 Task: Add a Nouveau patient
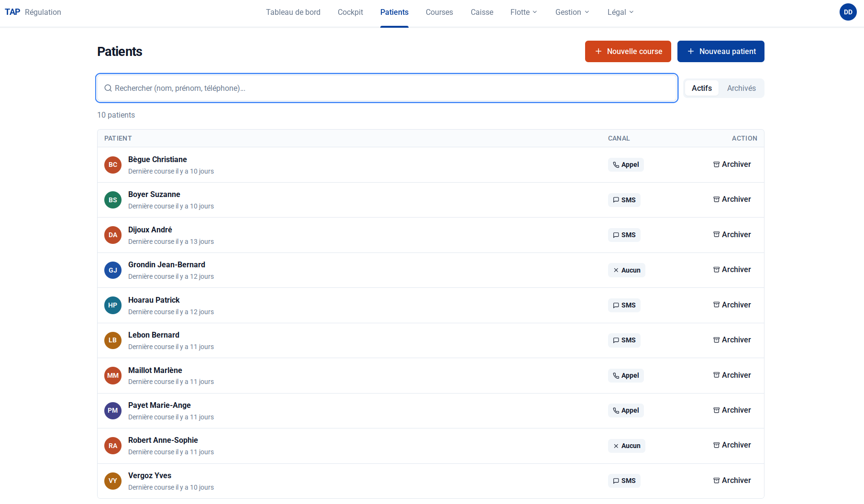(x=721, y=51)
